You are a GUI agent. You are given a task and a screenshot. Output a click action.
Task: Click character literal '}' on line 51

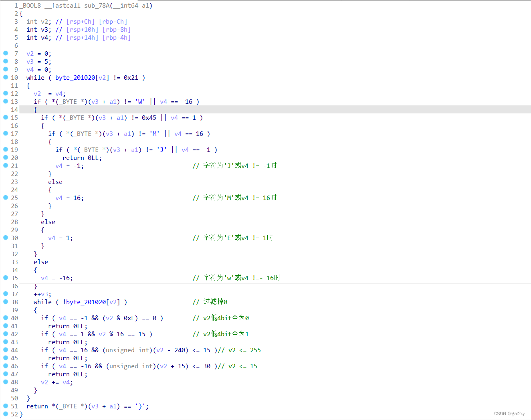point(140,406)
